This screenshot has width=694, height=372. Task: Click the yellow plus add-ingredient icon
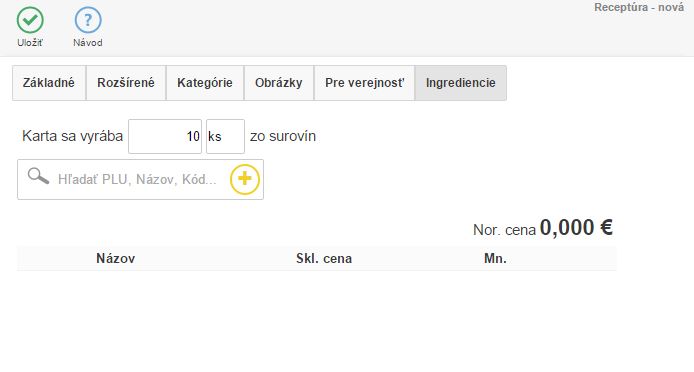[245, 179]
